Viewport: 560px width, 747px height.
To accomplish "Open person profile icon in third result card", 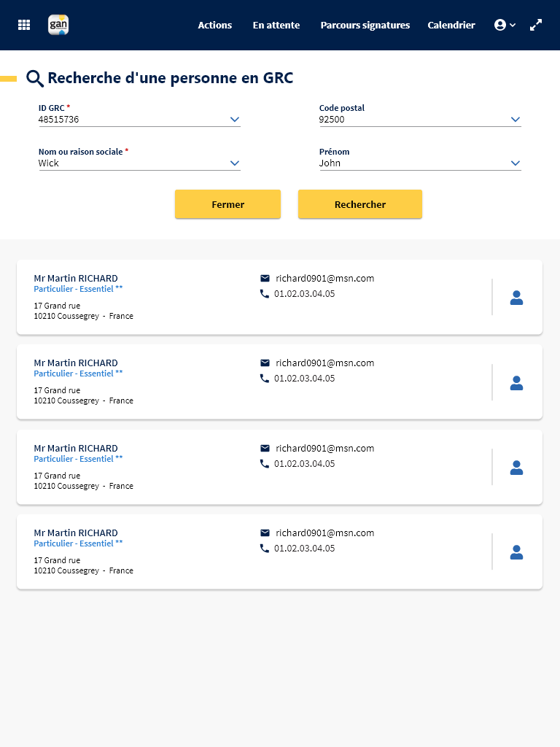I will [x=517, y=468].
